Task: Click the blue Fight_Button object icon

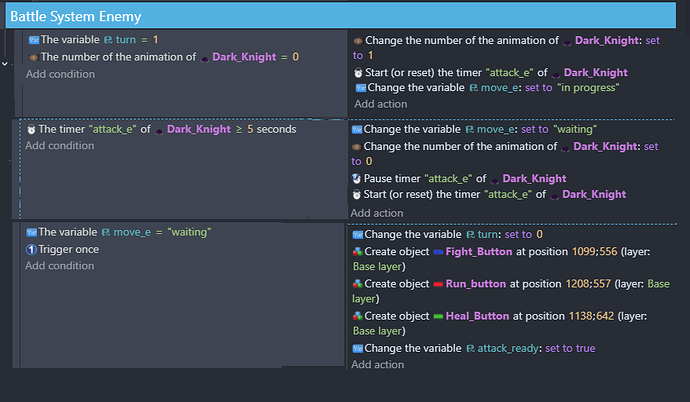Action: 438,253
